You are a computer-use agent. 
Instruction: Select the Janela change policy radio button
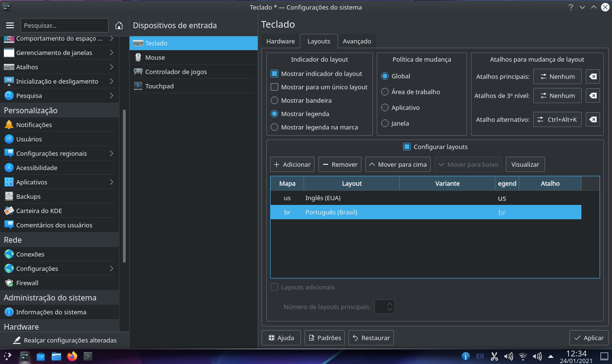point(384,123)
